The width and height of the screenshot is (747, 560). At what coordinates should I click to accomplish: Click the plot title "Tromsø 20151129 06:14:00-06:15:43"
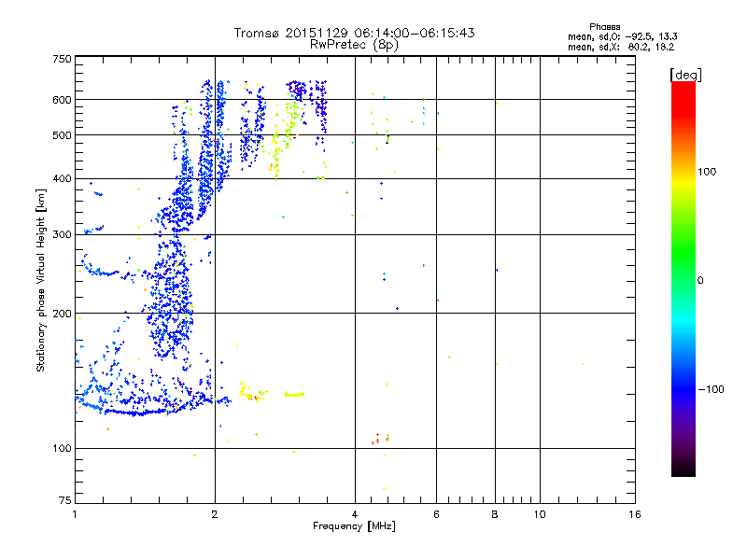354,33
